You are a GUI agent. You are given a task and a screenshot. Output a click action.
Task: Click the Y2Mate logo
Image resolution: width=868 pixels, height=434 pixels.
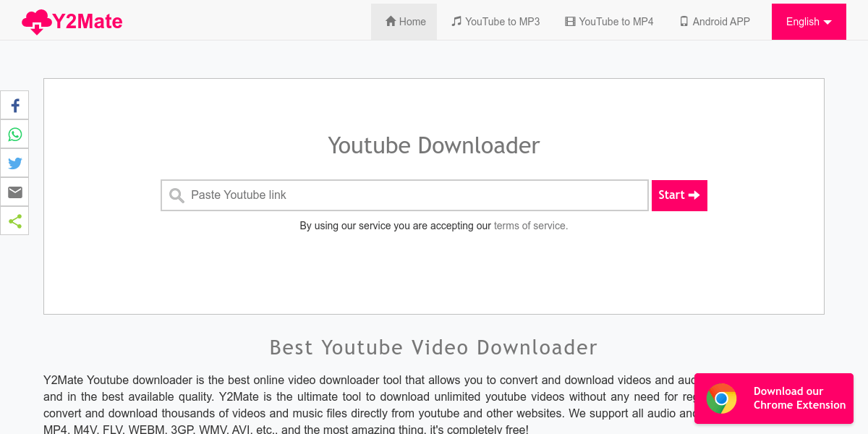(x=72, y=22)
